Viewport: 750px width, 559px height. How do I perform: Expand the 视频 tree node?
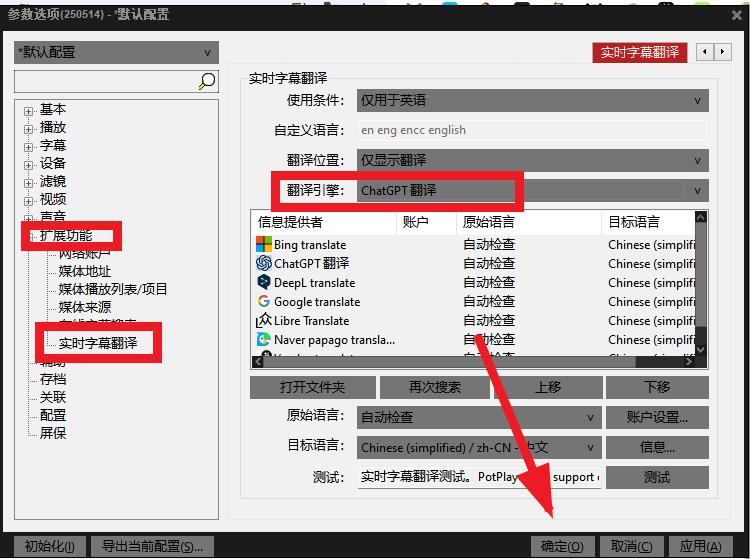click(x=28, y=201)
